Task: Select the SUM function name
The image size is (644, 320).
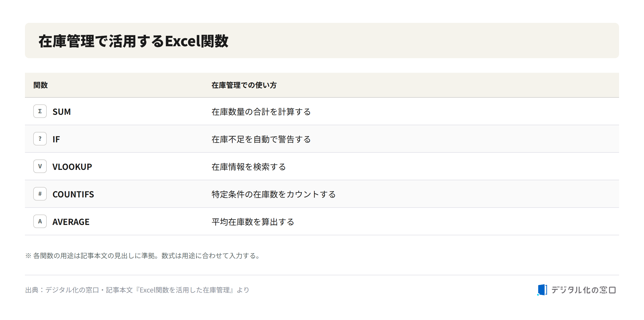Action: click(x=62, y=112)
